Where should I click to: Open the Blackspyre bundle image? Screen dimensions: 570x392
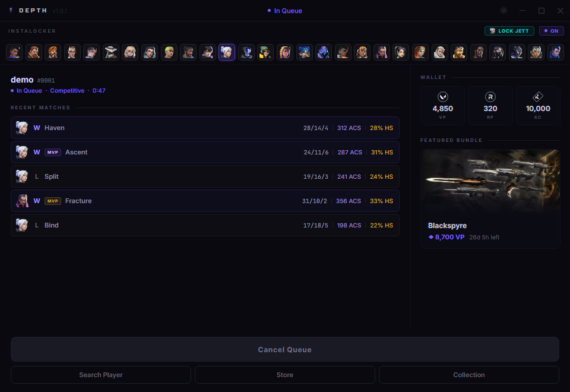pyautogui.click(x=490, y=181)
